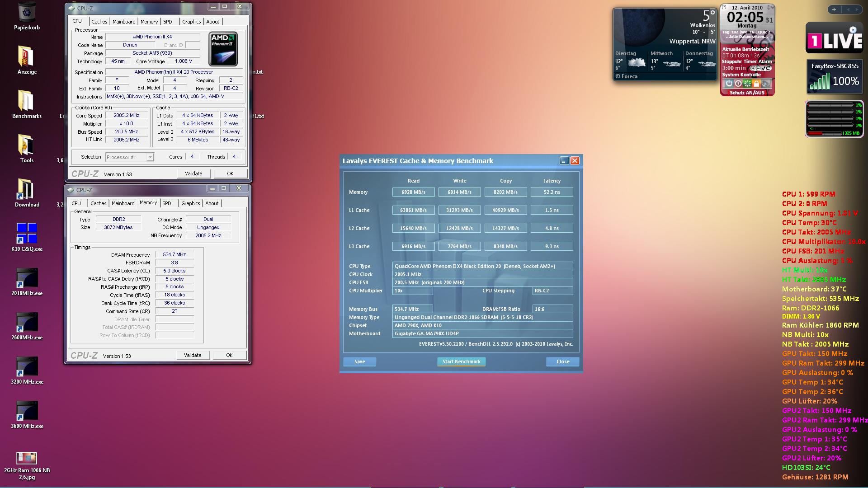Click the © Foreca link in weather gadget

[627, 76]
